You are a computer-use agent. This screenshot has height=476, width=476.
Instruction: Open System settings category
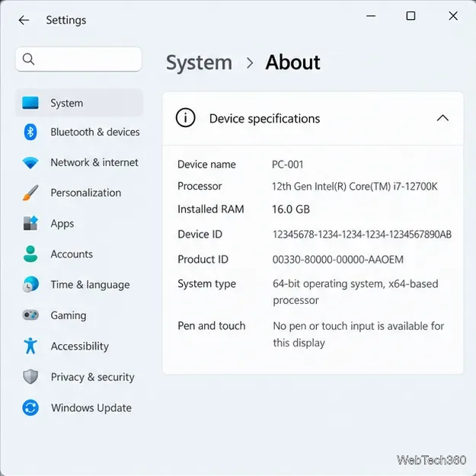point(79,103)
